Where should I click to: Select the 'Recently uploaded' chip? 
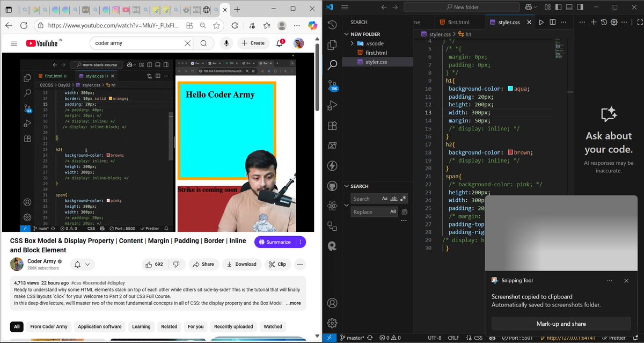pos(233,326)
